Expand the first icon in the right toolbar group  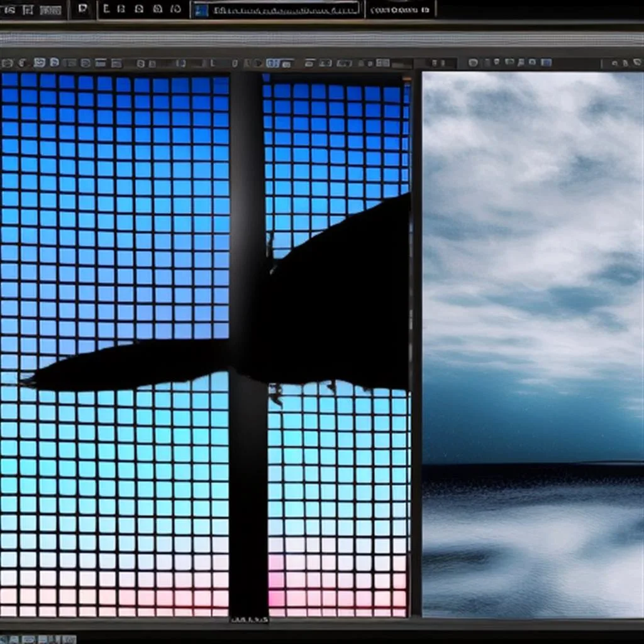click(x=473, y=63)
